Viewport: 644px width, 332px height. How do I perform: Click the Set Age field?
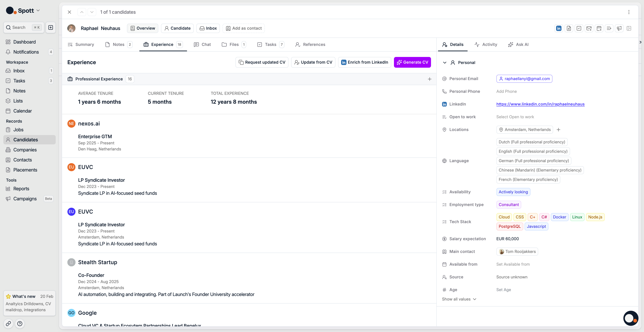(503, 290)
